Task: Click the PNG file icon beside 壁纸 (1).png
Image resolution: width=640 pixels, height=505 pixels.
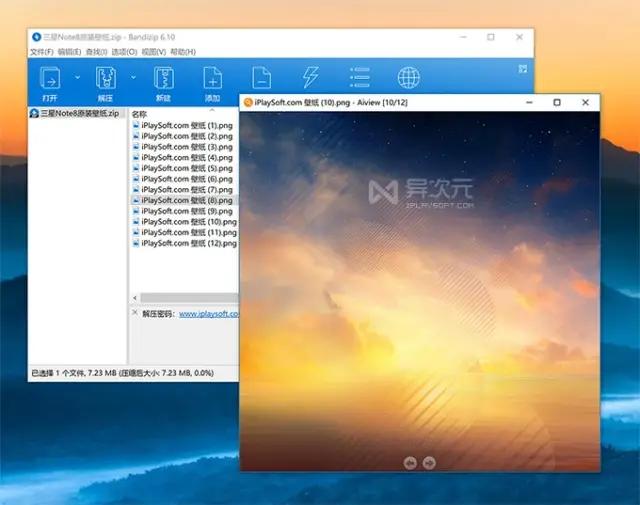Action: tap(136, 125)
